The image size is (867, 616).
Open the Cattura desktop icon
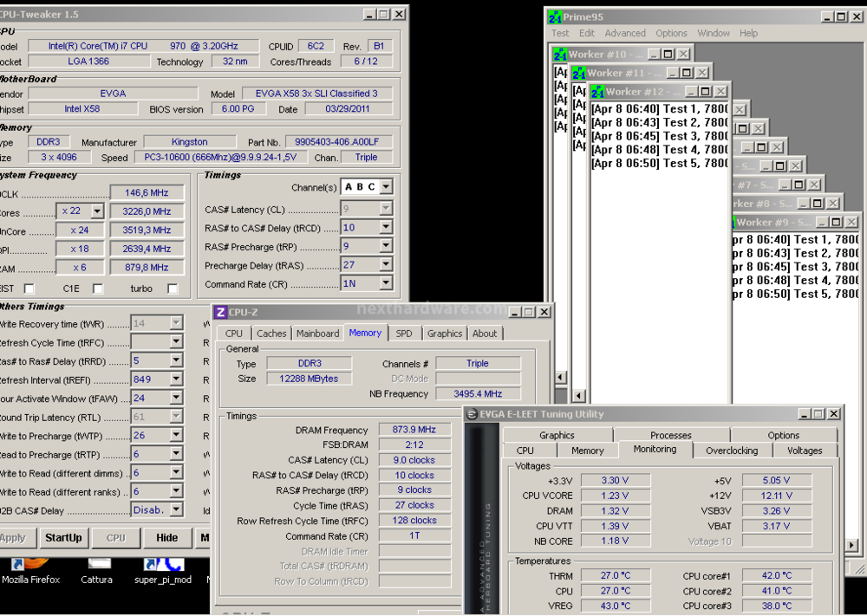97,571
